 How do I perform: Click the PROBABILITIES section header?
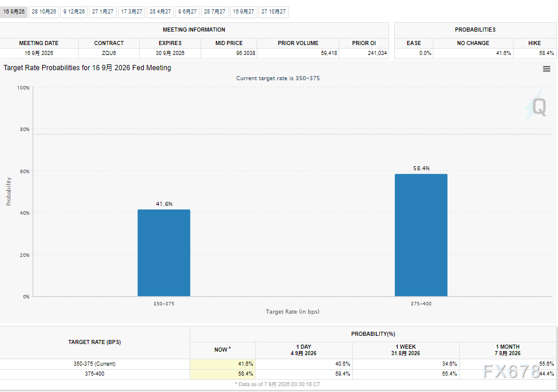coord(475,30)
